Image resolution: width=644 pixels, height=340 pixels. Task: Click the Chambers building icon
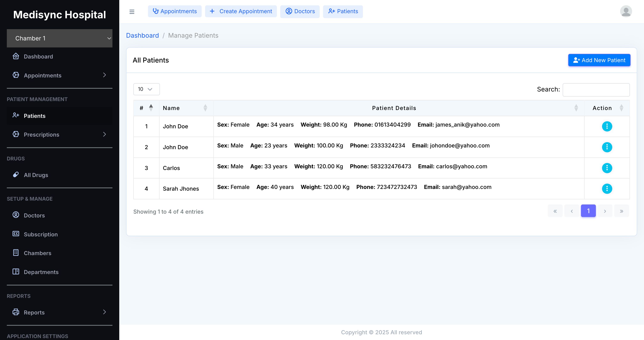pyautogui.click(x=16, y=253)
